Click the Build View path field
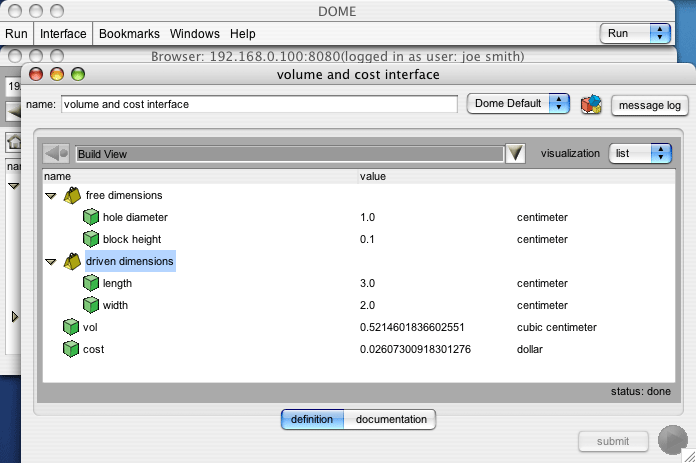This screenshot has width=696, height=463. tap(289, 154)
